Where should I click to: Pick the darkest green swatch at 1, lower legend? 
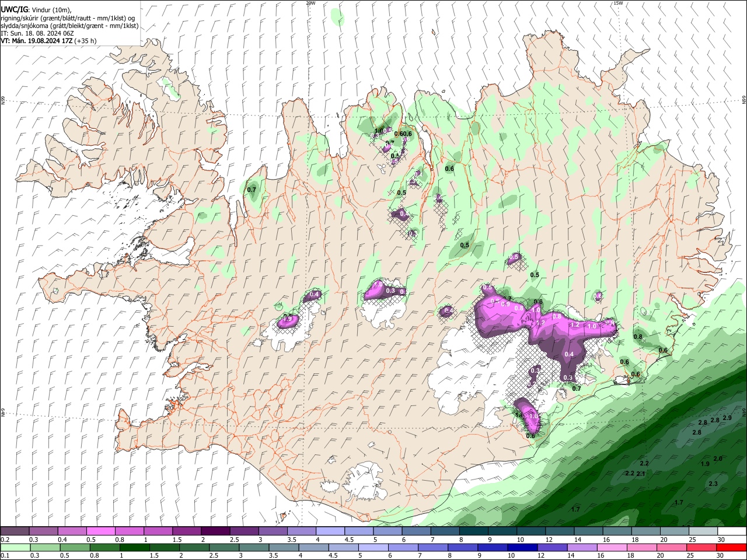point(134,548)
